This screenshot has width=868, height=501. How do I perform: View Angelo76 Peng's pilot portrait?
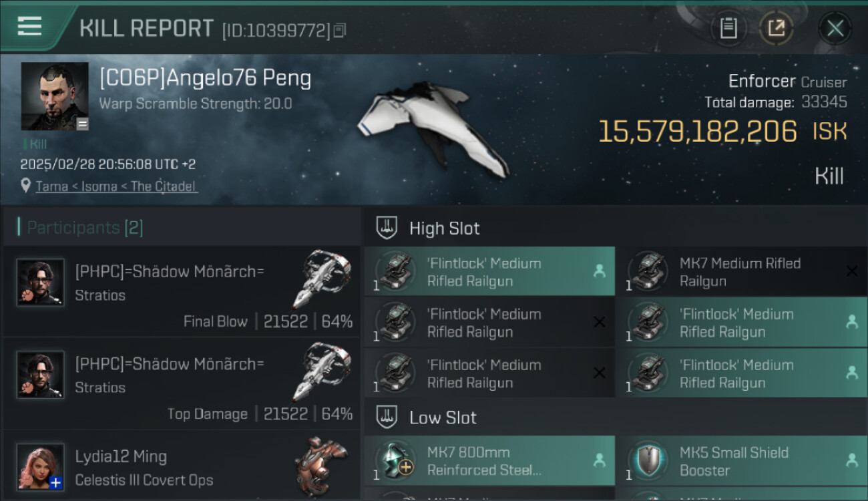pyautogui.click(x=55, y=96)
